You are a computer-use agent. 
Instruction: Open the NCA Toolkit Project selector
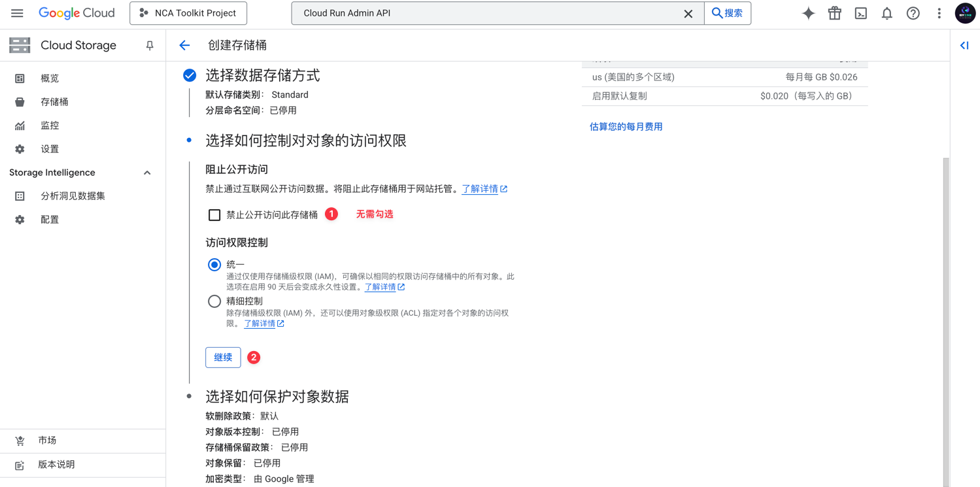(188, 13)
